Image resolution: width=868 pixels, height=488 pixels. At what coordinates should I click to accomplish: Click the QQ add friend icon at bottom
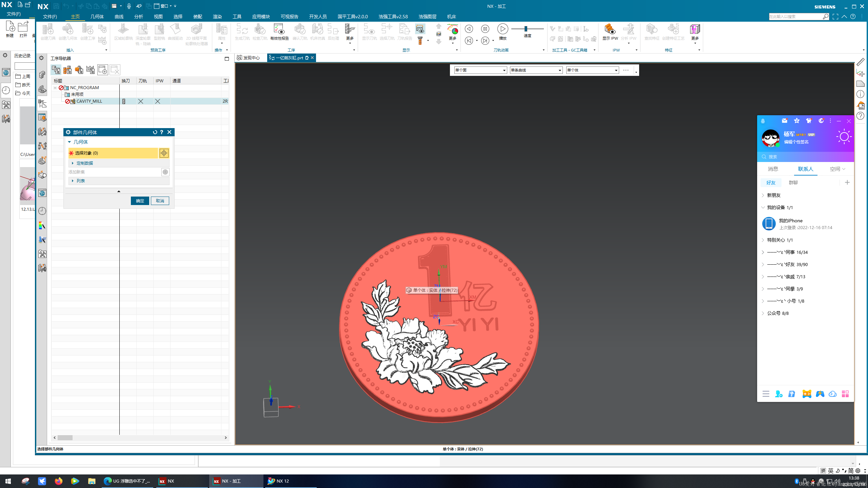(779, 394)
